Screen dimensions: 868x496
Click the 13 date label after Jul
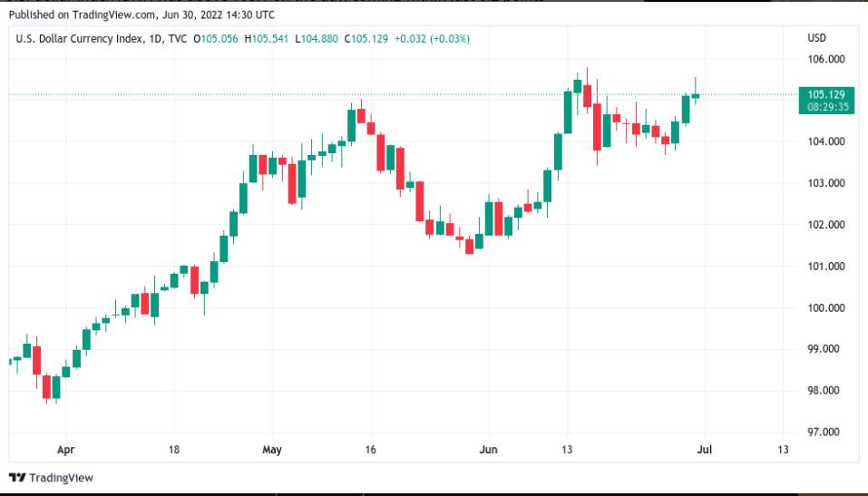point(783,450)
